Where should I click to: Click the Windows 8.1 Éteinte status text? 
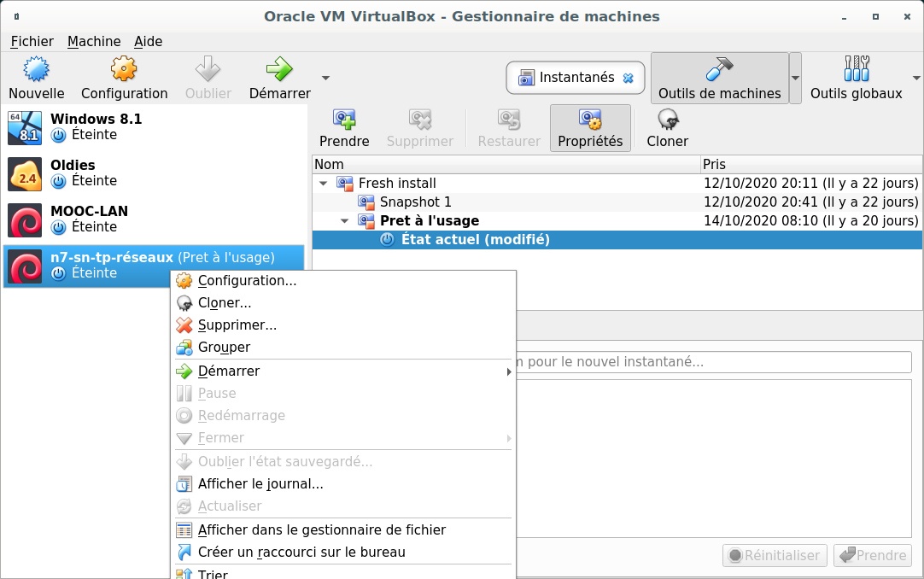[x=94, y=135]
